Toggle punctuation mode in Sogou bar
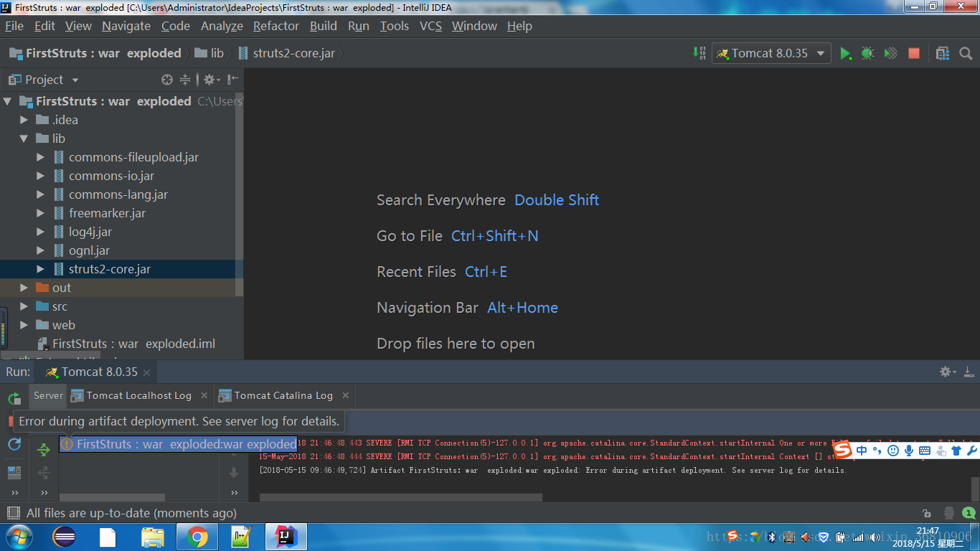Screen dimensions: 980x551 coord(877,451)
